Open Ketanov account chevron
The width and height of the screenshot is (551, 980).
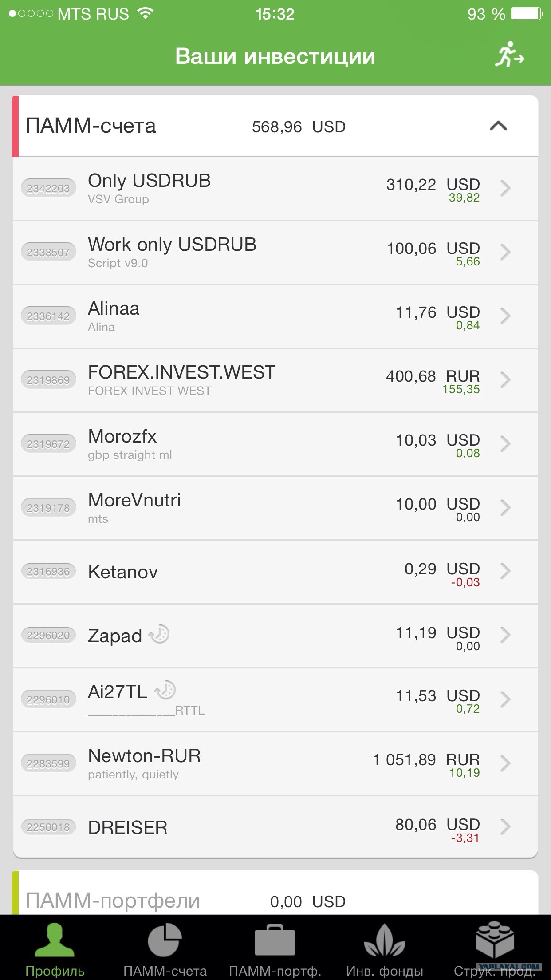click(505, 571)
